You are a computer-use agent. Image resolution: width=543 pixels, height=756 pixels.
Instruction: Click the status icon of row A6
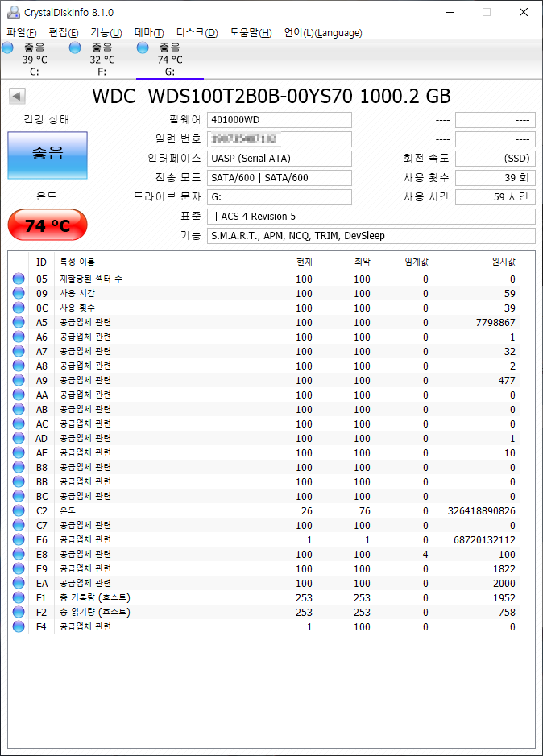pos(19,337)
